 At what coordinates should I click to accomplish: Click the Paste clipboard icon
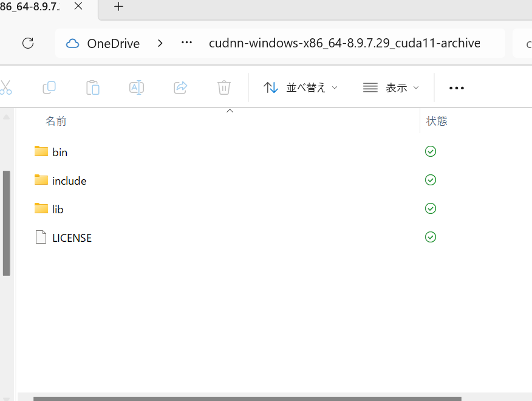pos(93,87)
